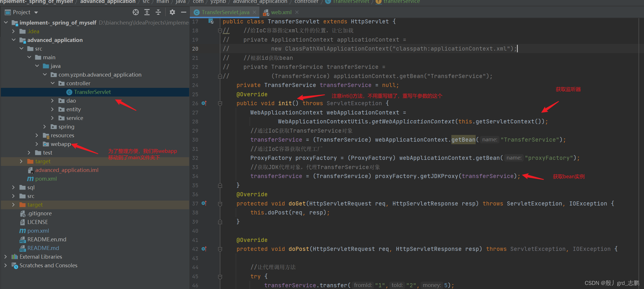
Task: Fold the comment block at line 18
Action: tap(220, 31)
